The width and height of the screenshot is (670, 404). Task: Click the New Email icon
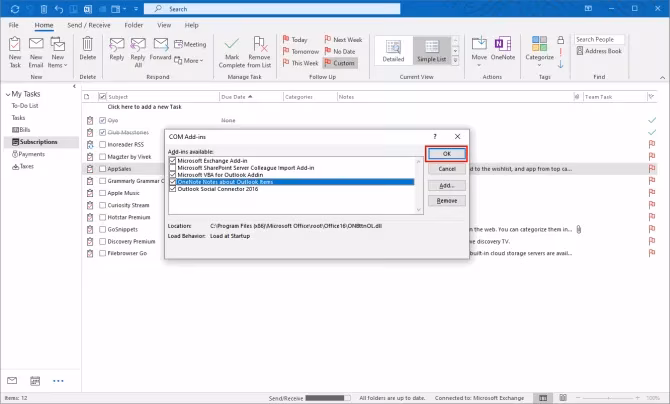(36, 44)
